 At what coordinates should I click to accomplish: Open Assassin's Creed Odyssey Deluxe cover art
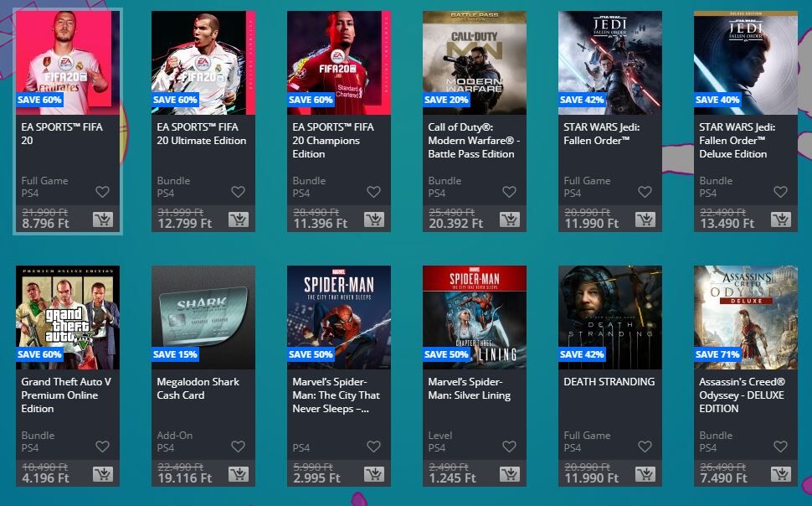point(746,318)
